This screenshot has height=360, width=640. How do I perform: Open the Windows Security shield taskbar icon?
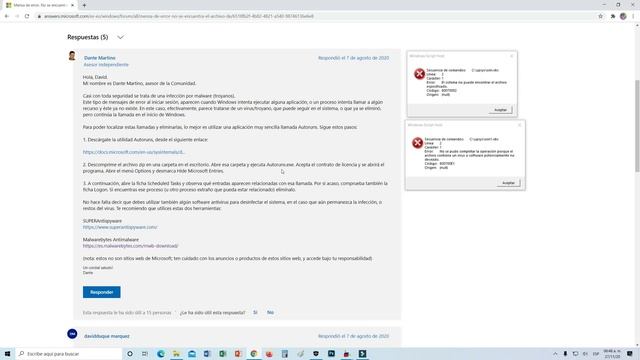point(316,353)
